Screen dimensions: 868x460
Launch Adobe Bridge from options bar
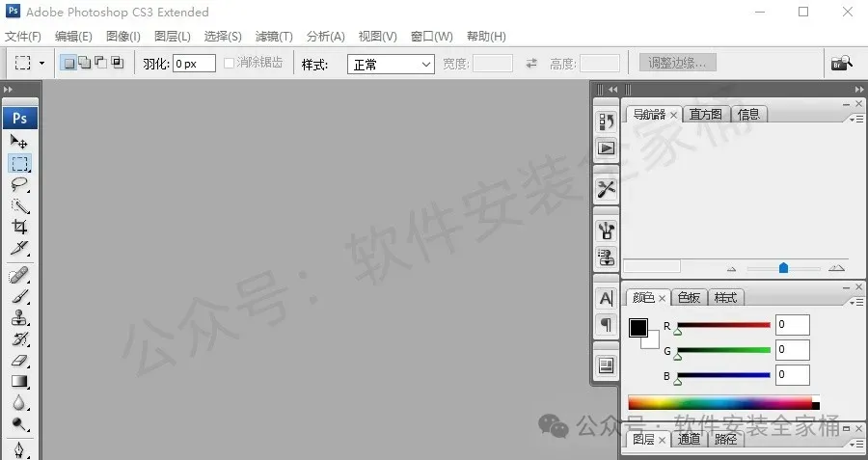(x=841, y=63)
